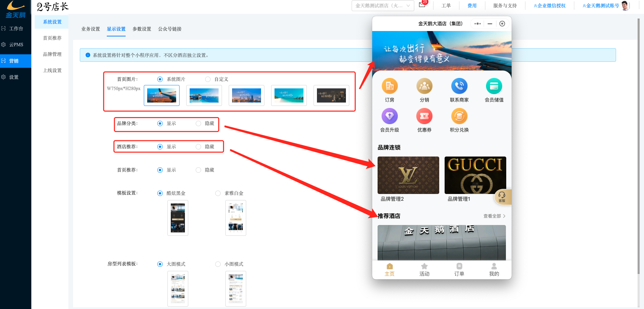Open the 金天鹅酒店 recommended hotel image
The width and height of the screenshot is (644, 309).
coord(442,243)
